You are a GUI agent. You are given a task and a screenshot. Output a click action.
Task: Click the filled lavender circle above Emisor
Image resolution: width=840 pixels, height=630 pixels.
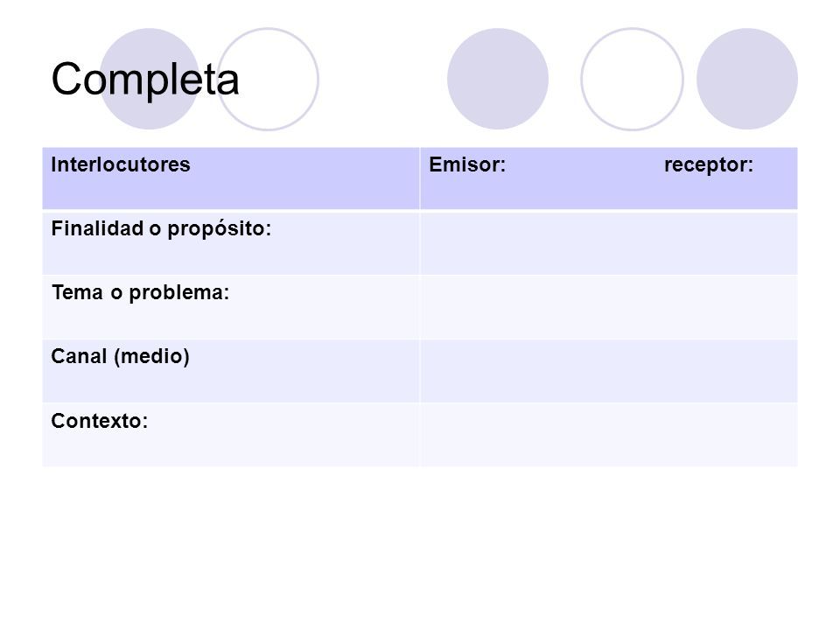[498, 79]
